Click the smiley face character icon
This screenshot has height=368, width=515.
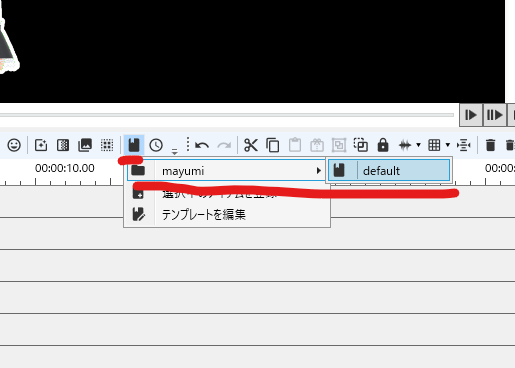(14, 145)
